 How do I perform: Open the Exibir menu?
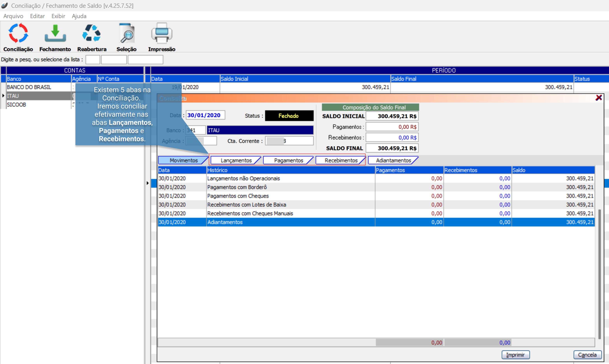[58, 16]
